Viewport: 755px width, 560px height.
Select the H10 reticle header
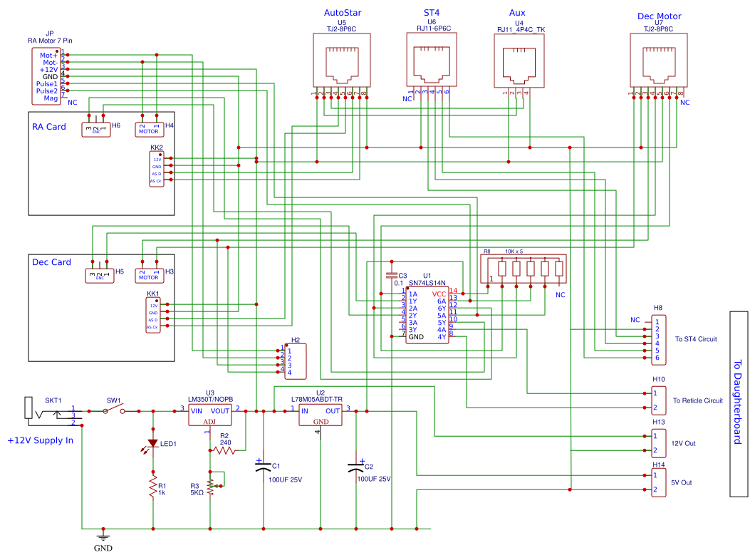pos(659,400)
